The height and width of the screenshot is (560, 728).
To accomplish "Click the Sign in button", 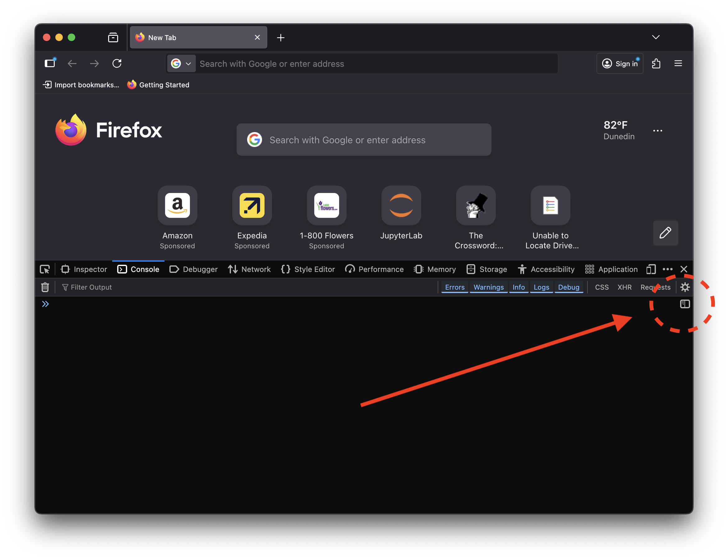I will (x=619, y=63).
